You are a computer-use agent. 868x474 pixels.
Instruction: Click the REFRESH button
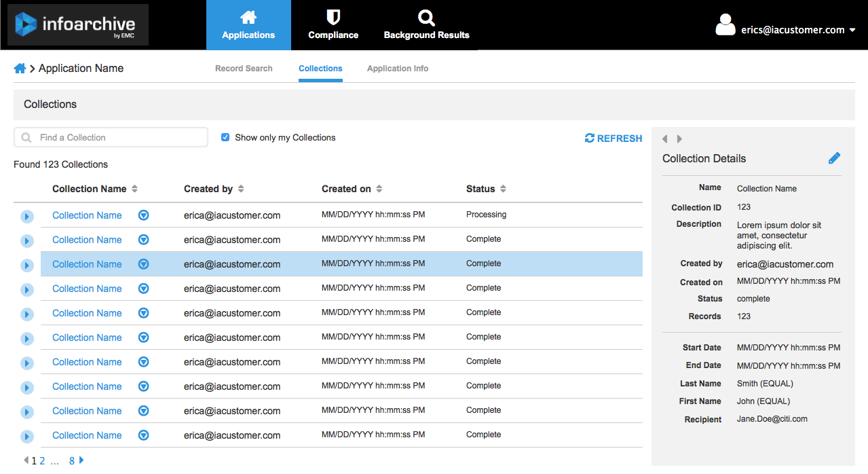point(614,139)
